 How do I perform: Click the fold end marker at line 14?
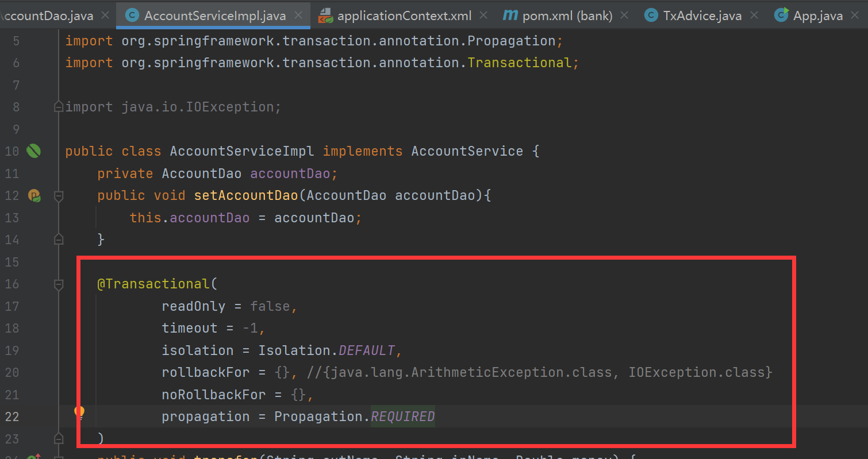tap(58, 239)
